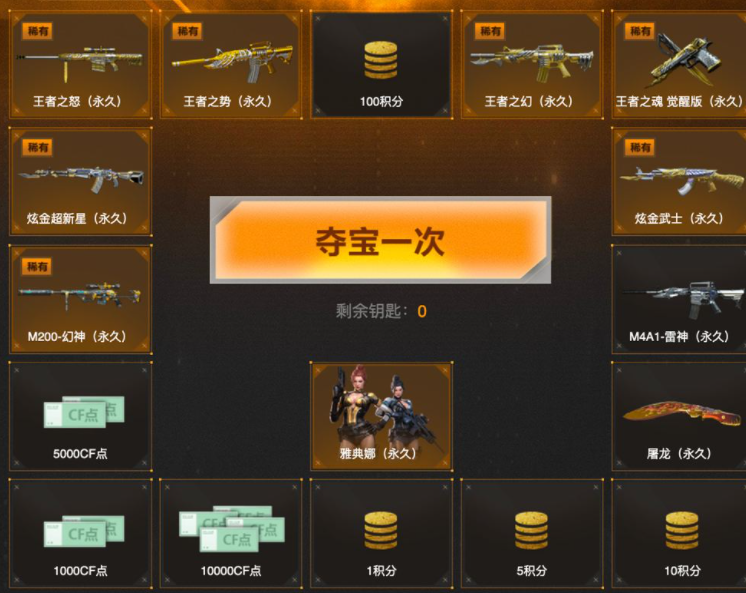The height and width of the screenshot is (593, 746).
Task: Select the 炫金武士 rifle prize
Action: (679, 181)
